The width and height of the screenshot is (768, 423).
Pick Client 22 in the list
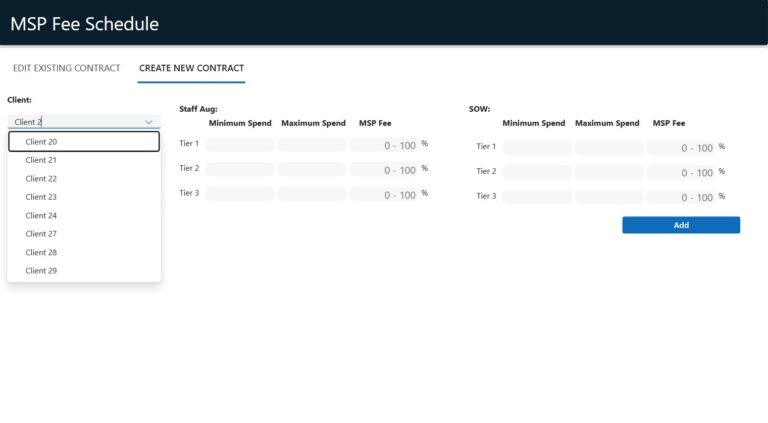click(x=84, y=179)
